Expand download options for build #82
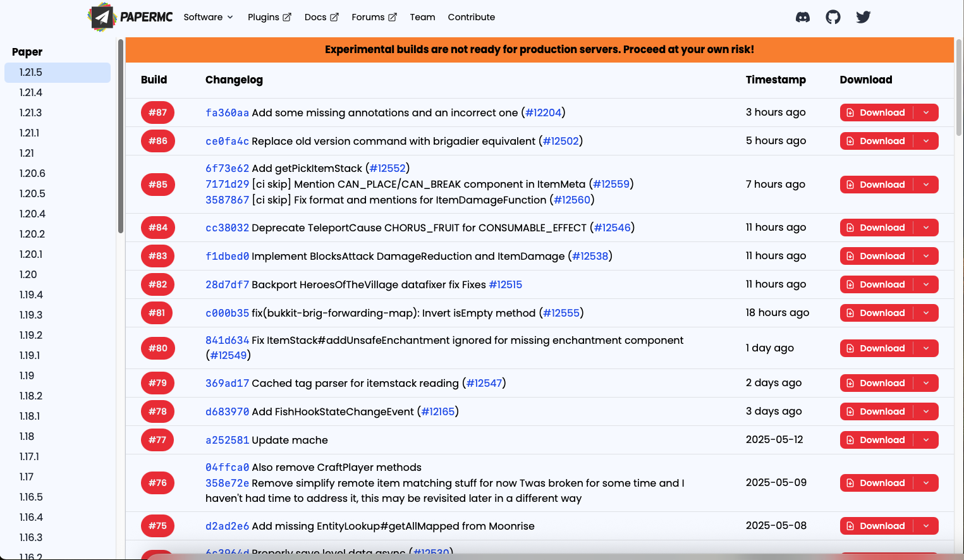The image size is (964, 560). point(926,284)
